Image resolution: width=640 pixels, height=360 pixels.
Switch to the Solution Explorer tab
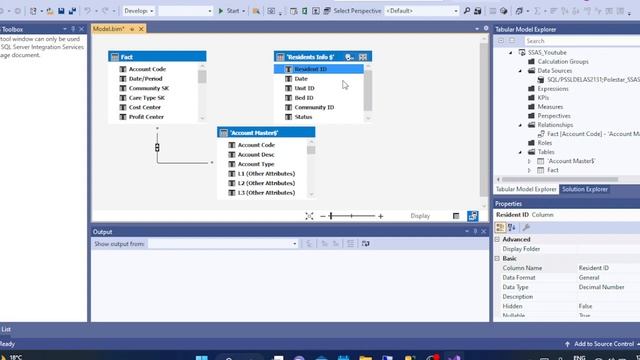tap(584, 189)
